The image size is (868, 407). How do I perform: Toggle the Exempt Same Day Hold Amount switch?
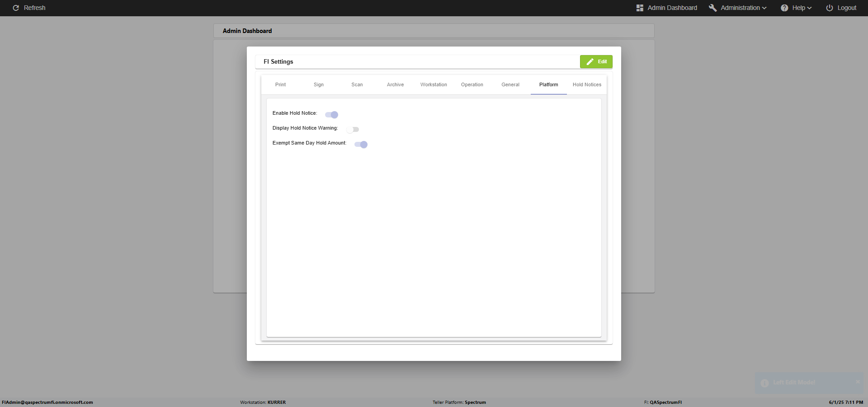coord(361,145)
